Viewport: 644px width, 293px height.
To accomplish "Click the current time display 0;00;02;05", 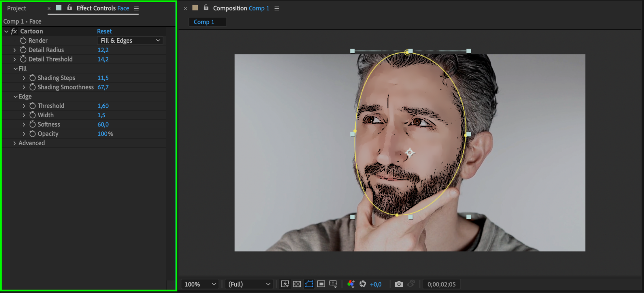I will pyautogui.click(x=441, y=284).
